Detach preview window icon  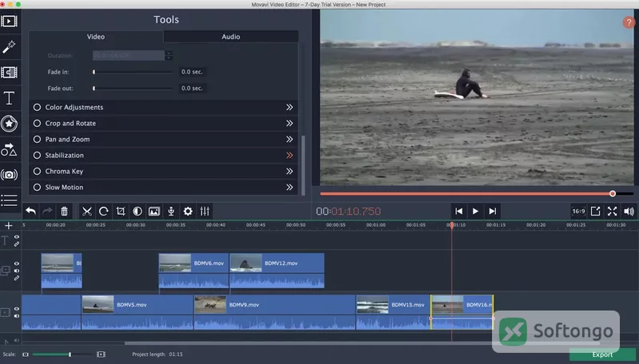pyautogui.click(x=595, y=211)
